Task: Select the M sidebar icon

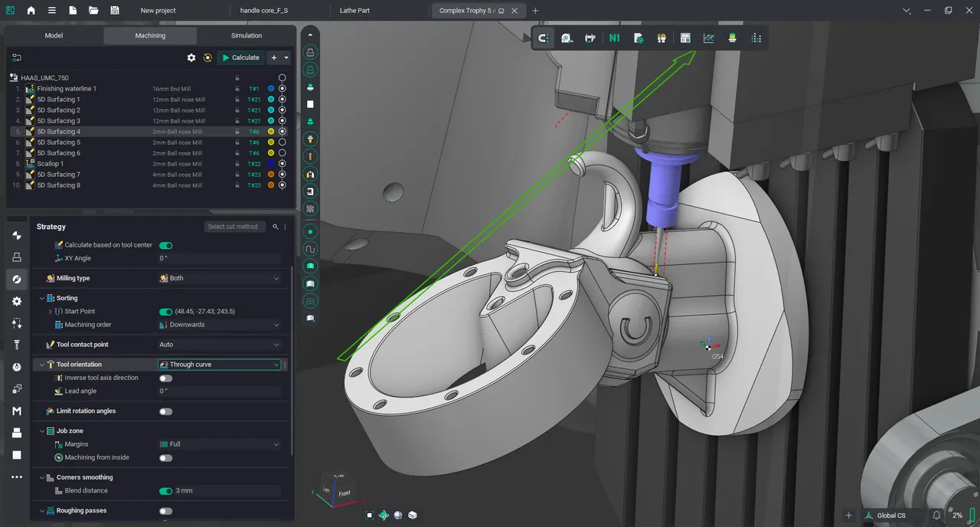Action: pos(17,411)
